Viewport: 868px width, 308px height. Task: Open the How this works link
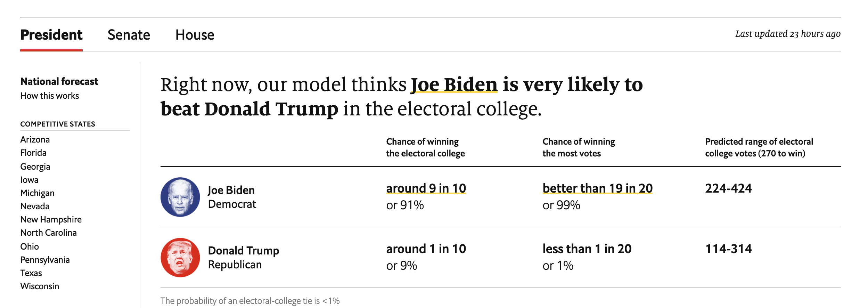[50, 96]
